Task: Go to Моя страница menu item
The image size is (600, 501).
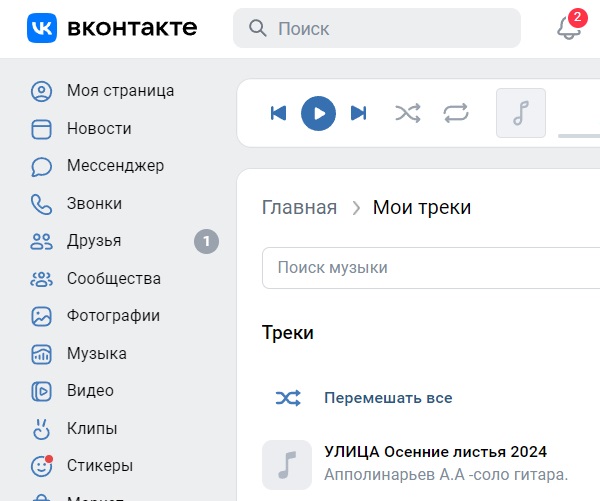Action: [x=121, y=91]
